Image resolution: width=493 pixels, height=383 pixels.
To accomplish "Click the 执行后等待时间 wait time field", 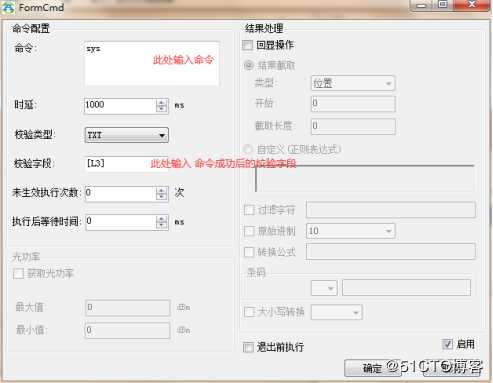I will pyautogui.click(x=120, y=222).
